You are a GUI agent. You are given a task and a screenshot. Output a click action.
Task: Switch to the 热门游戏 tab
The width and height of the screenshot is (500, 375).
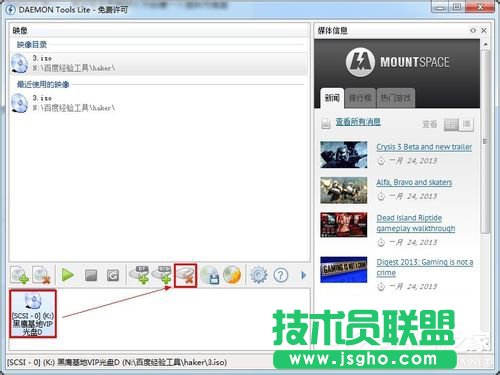396,98
